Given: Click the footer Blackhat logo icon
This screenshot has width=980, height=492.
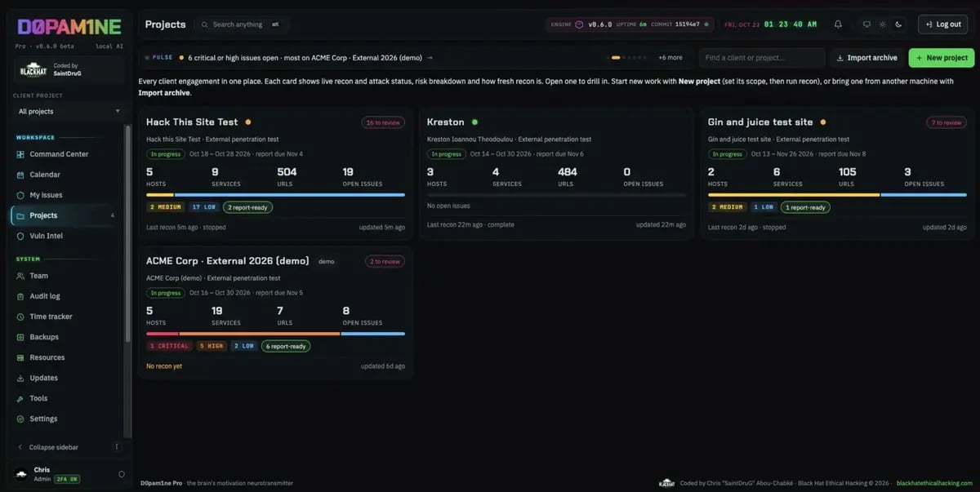Looking at the screenshot, I should 666,483.
